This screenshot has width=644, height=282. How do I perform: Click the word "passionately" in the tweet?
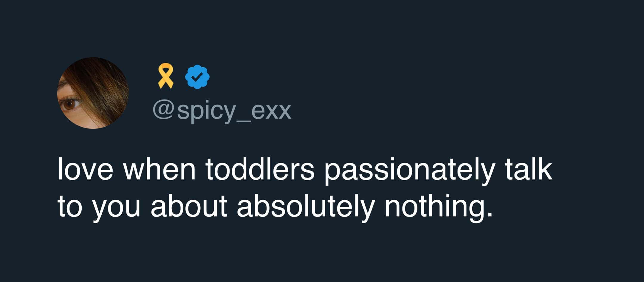(x=409, y=170)
